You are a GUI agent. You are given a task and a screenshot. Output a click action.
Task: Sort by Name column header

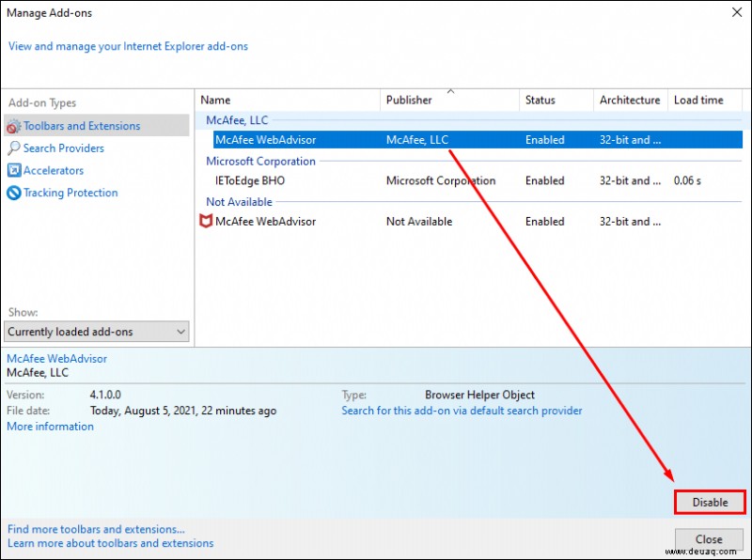(288, 100)
